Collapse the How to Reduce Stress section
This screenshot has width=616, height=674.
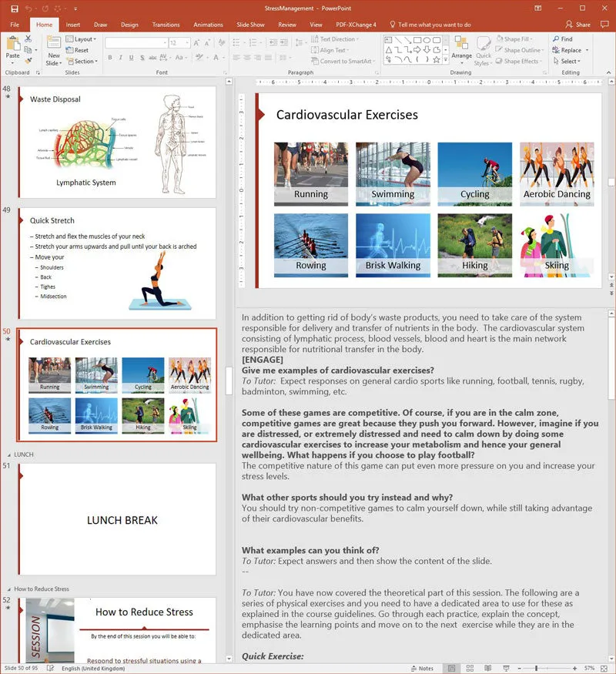click(9, 589)
